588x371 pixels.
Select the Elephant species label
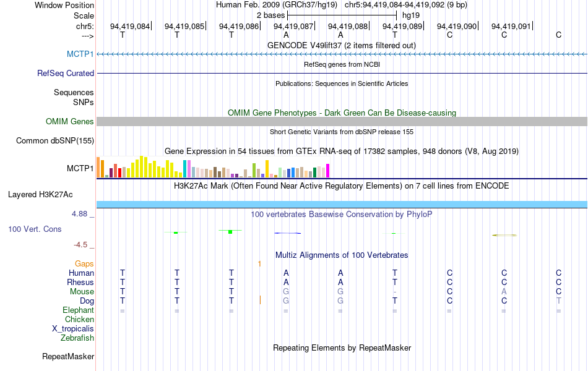(79, 310)
